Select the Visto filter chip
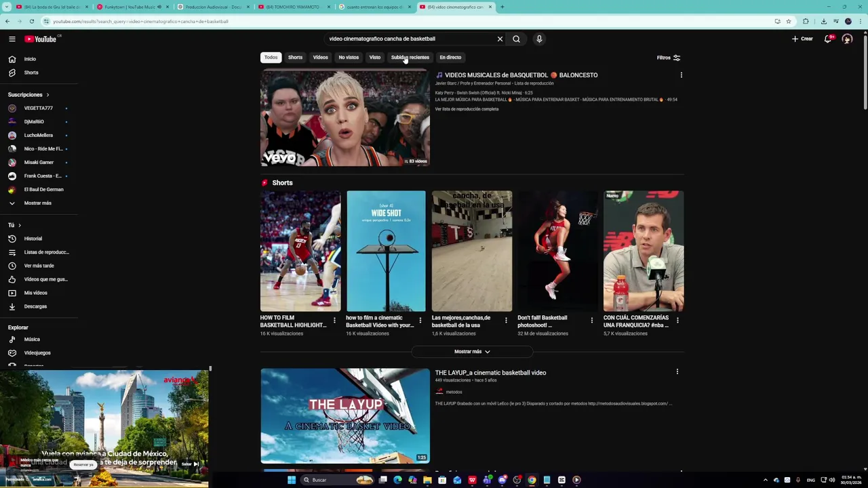 pyautogui.click(x=375, y=58)
